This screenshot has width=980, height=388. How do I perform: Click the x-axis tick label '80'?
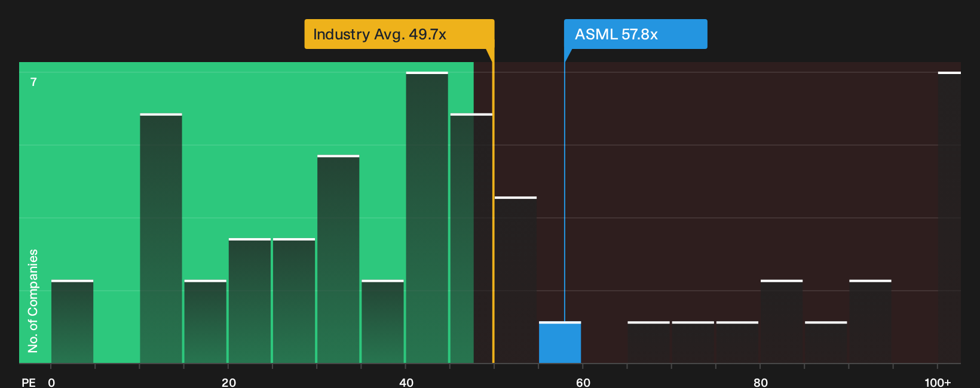click(761, 382)
